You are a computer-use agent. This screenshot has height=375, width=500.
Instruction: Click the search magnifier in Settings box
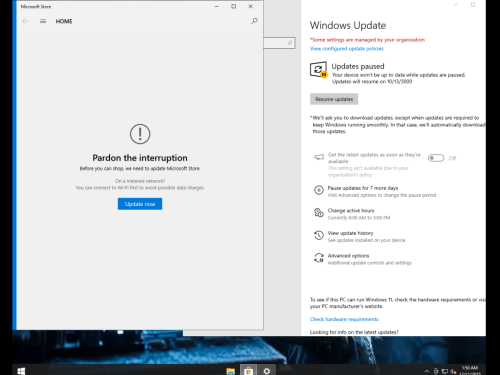(x=290, y=43)
